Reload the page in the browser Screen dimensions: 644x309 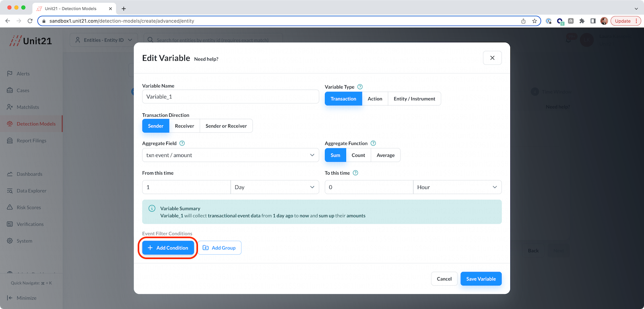(x=30, y=21)
